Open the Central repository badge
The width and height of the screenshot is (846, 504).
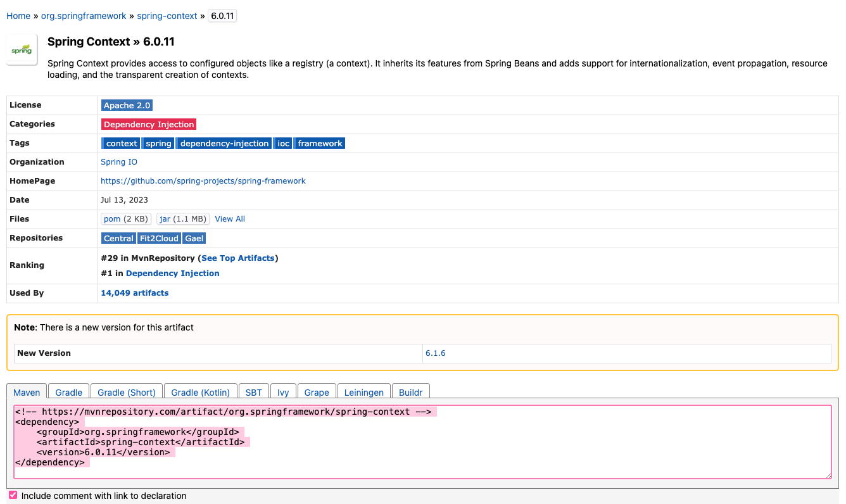tap(118, 238)
